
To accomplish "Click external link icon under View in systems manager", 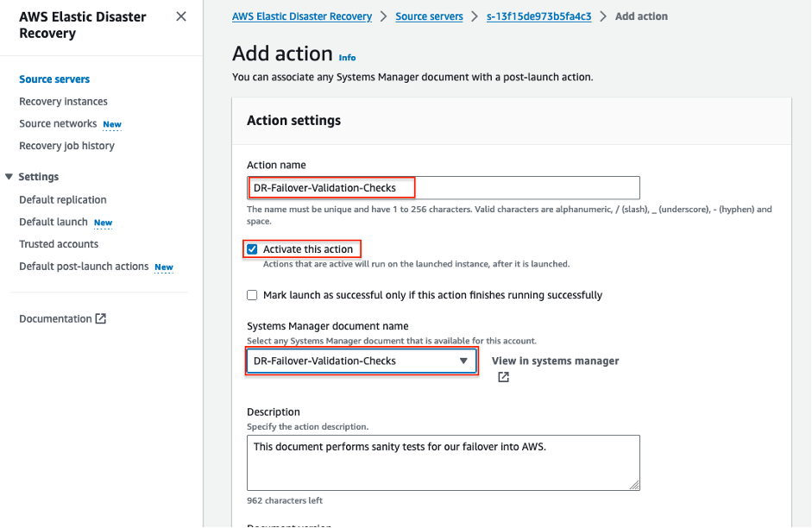I will [x=503, y=377].
